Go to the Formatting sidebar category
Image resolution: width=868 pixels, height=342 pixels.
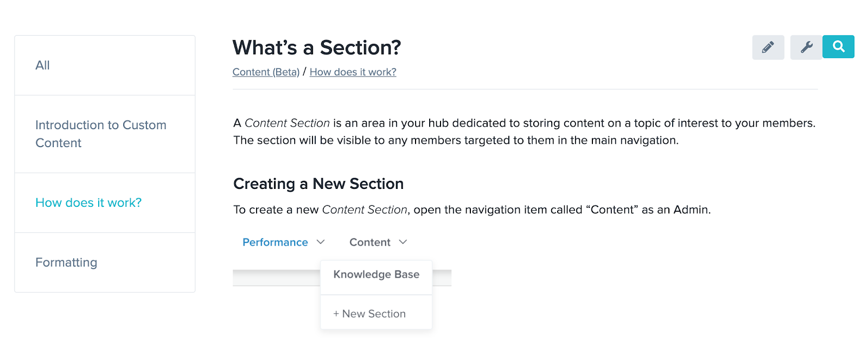click(66, 262)
